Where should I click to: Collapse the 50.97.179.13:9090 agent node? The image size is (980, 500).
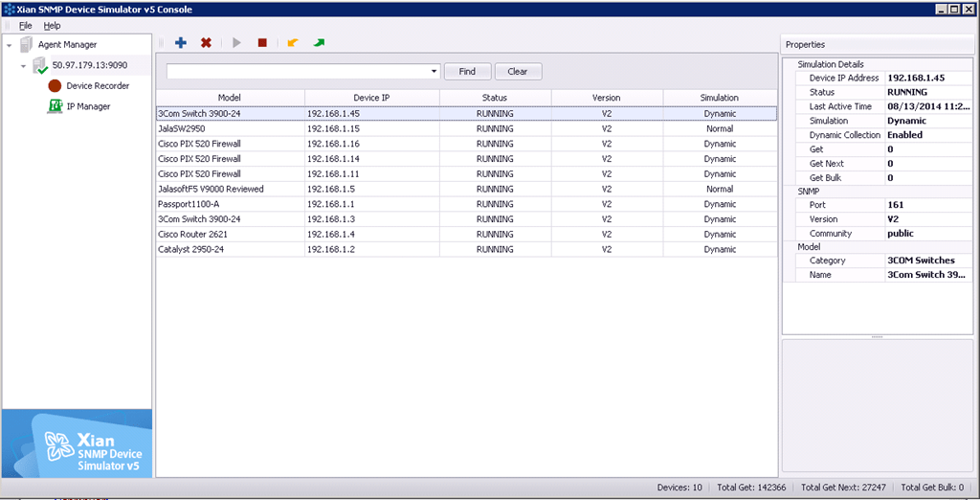(x=23, y=66)
